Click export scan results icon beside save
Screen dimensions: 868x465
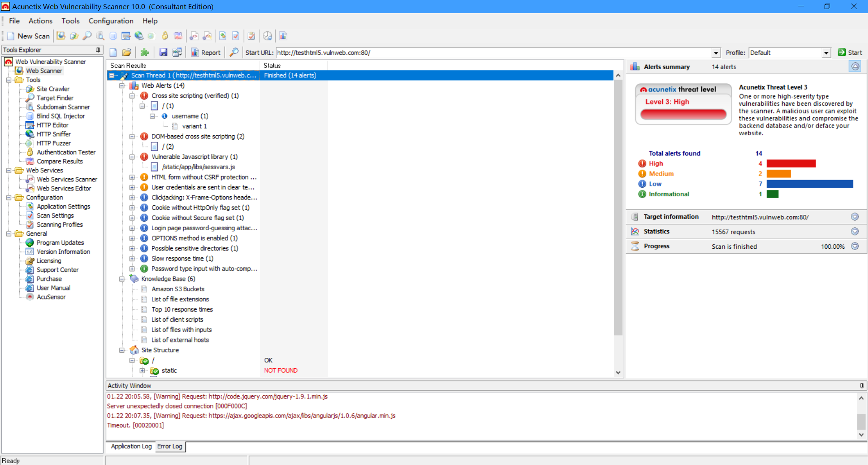(x=177, y=53)
